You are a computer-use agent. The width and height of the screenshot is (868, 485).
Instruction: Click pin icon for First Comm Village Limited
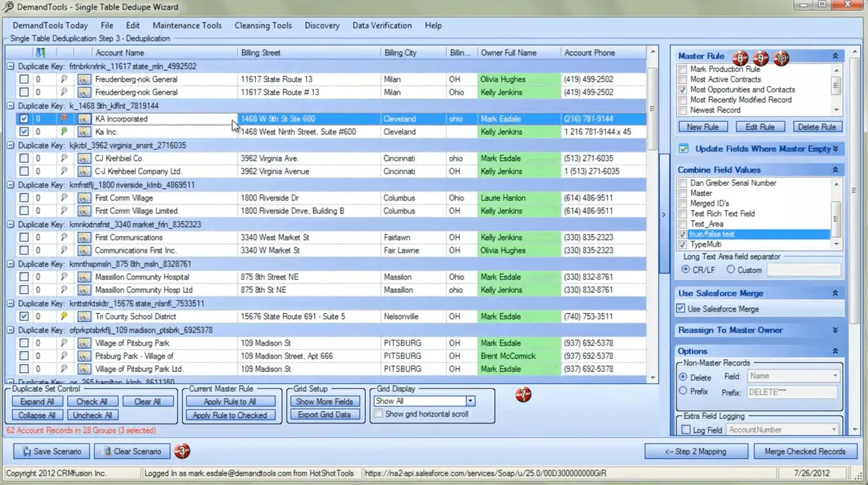point(64,211)
